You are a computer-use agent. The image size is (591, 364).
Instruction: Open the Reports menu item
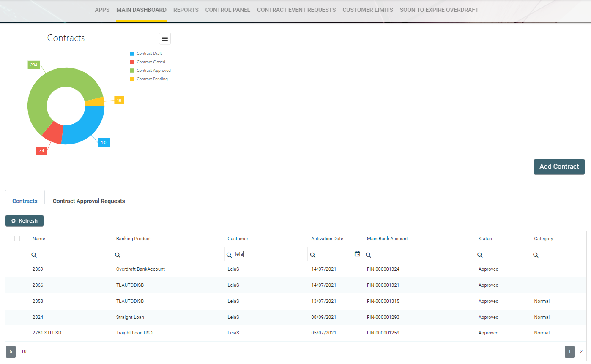(186, 10)
